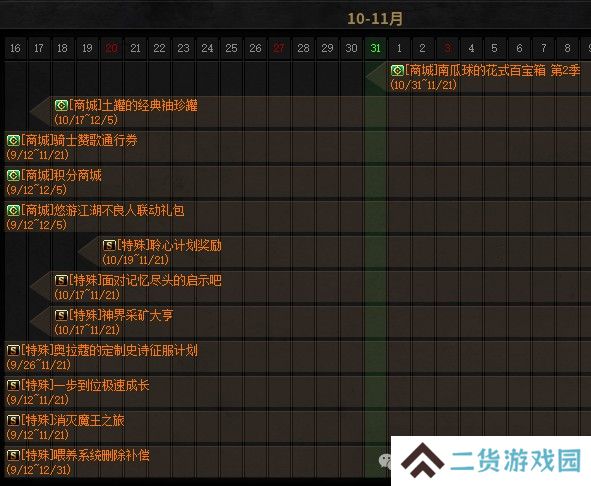Select day 25 in the calendar header

point(231,48)
